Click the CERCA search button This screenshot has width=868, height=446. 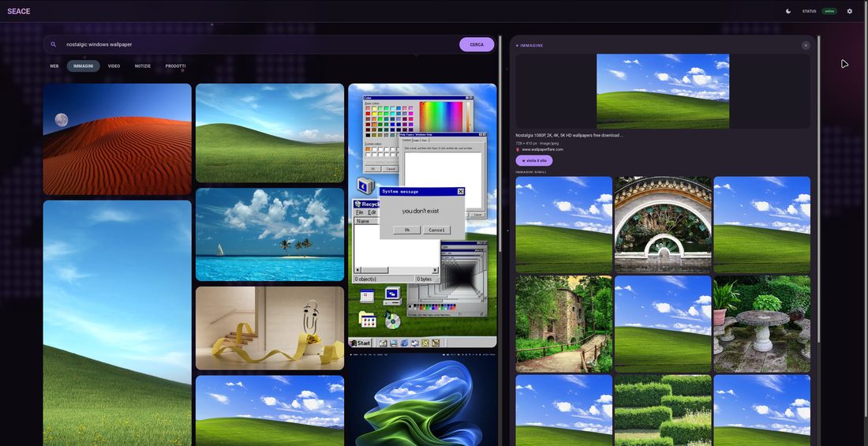tap(477, 44)
